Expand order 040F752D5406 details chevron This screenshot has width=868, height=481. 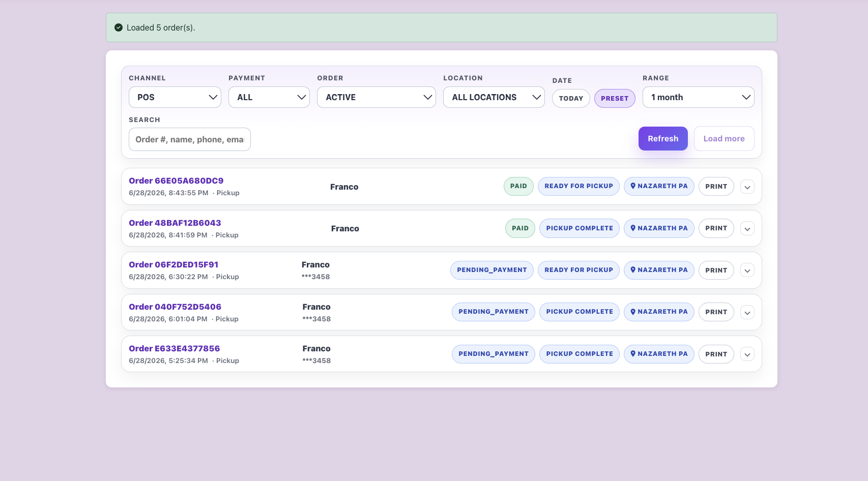pos(747,312)
